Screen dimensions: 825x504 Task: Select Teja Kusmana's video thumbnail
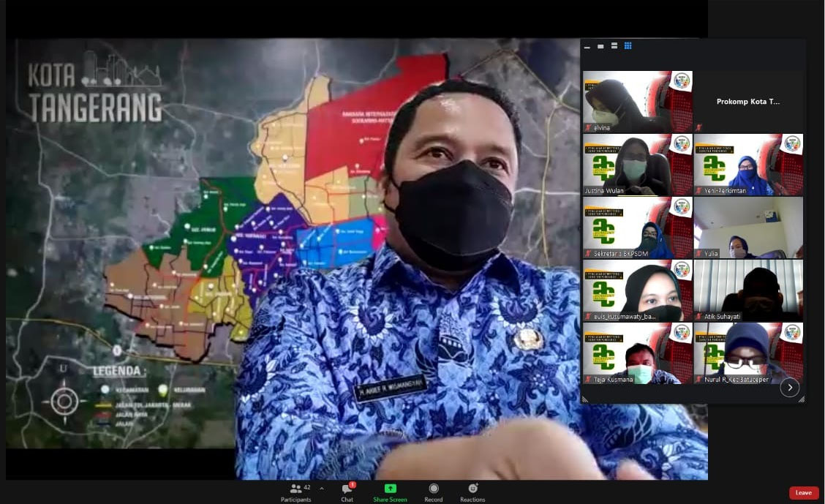click(638, 353)
